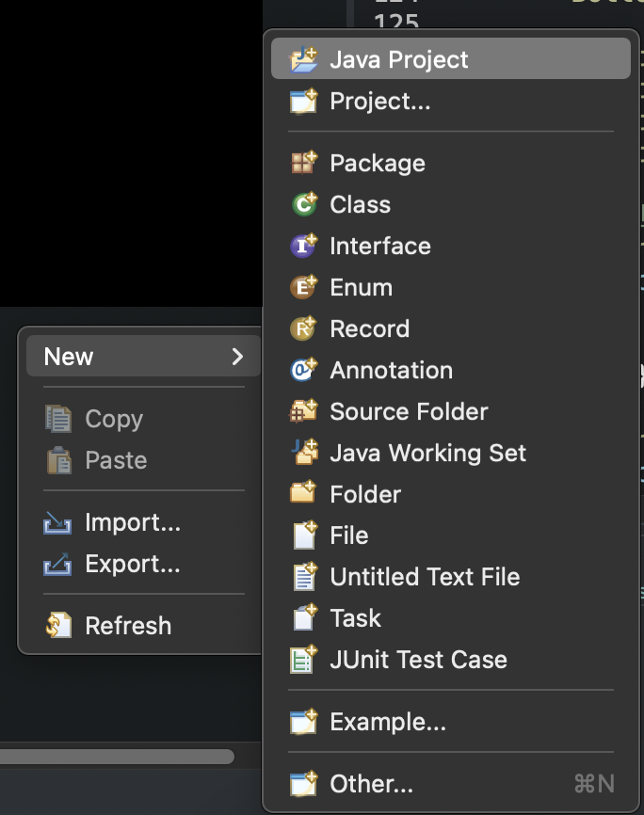Viewport: 644px width, 815px height.
Task: Click the brown Enum icon
Action: 304,287
